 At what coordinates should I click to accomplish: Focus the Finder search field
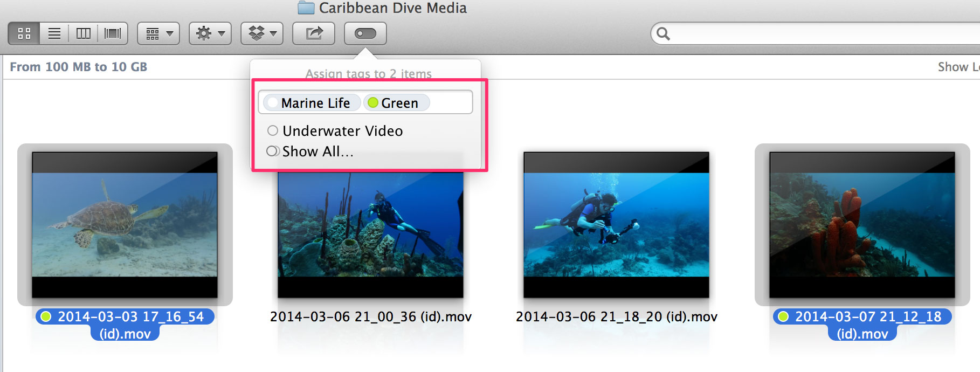point(815,34)
